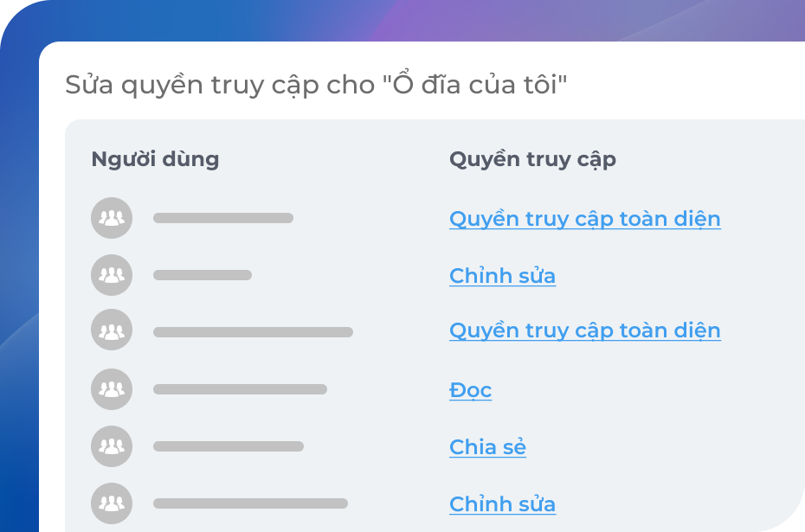Click the group avatar beside the "Đọc" permission
This screenshot has height=532, width=805.
click(x=112, y=389)
